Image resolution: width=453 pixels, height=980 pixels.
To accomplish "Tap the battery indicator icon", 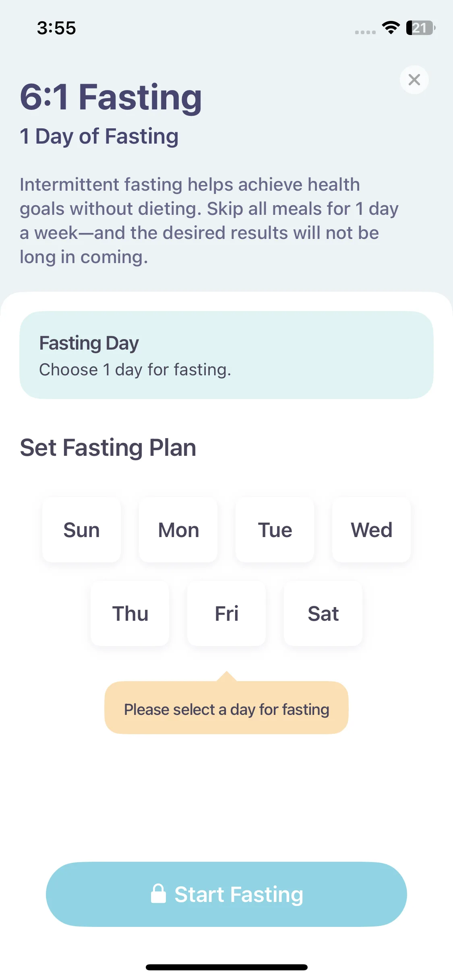I will tap(420, 28).
